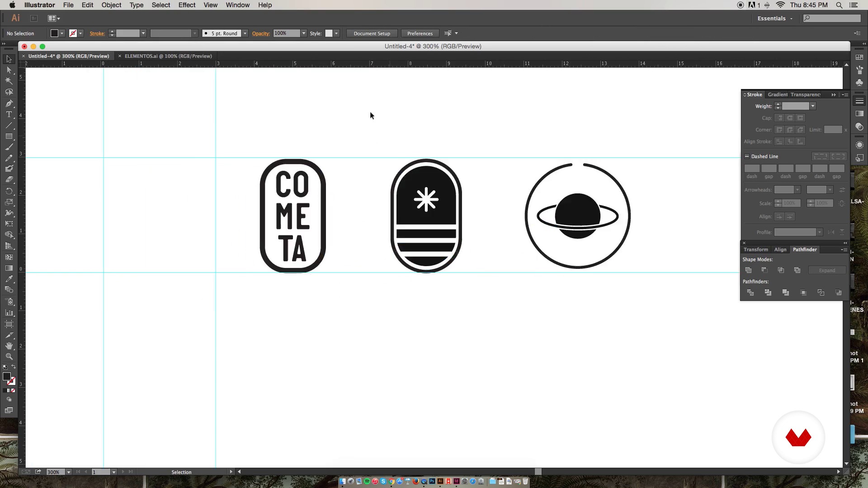Screen dimensions: 868x488
Task: Select the Pen tool
Action: (9, 103)
